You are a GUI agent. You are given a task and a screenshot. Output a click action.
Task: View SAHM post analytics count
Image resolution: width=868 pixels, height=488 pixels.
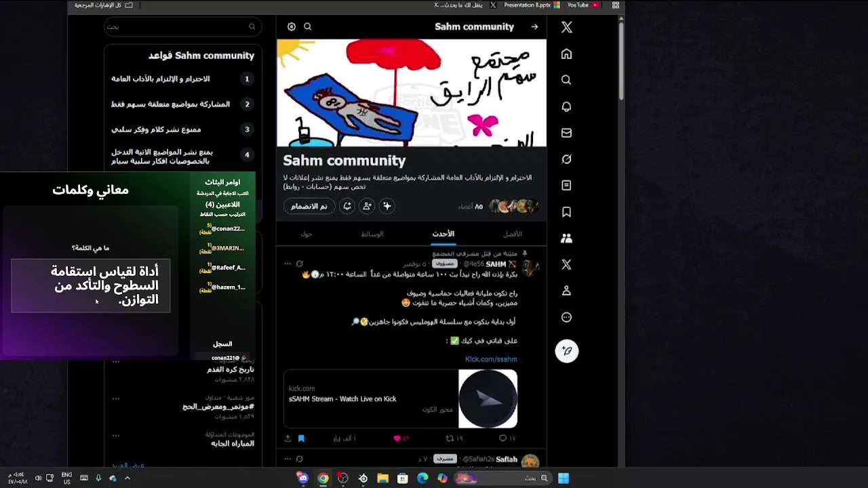345,439
